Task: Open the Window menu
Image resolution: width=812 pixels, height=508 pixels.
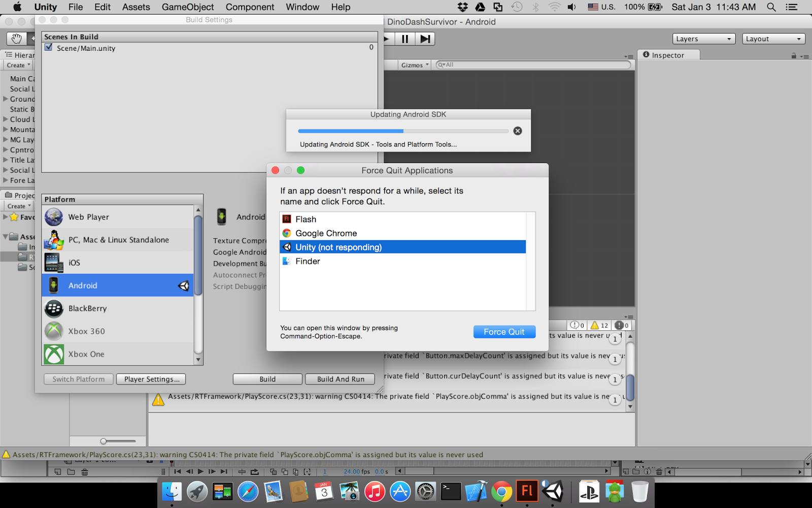Action: 302,7
